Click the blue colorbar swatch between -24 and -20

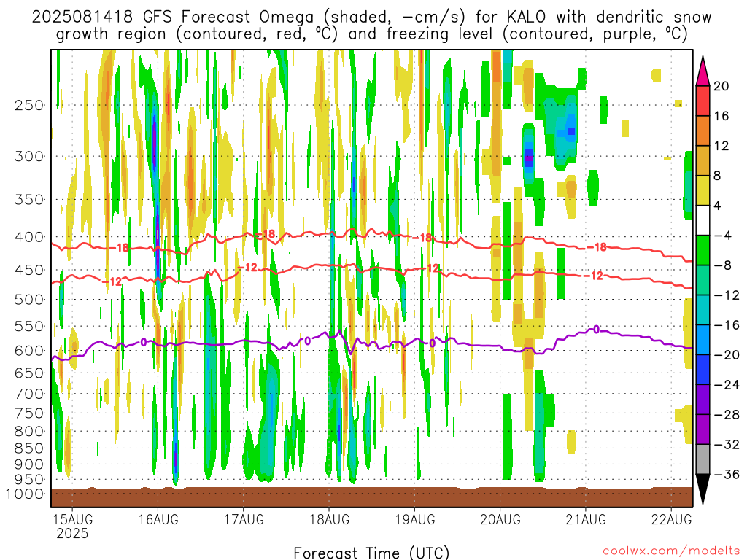tap(703, 370)
